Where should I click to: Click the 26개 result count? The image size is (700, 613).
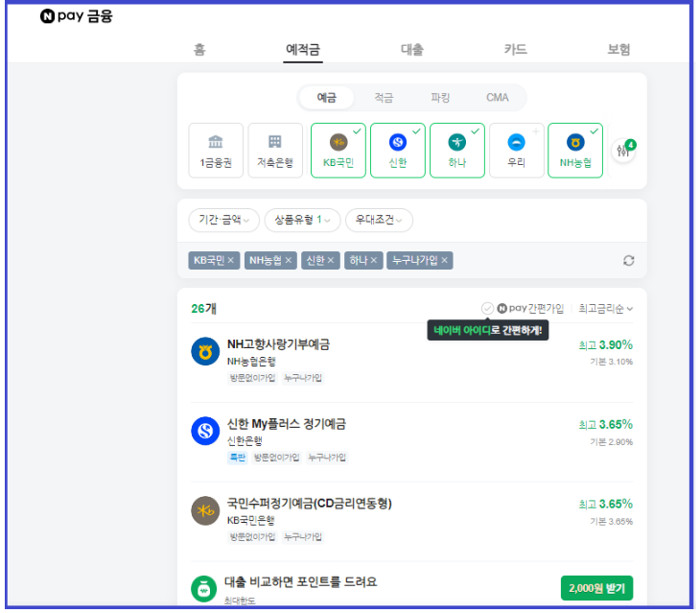coord(203,309)
